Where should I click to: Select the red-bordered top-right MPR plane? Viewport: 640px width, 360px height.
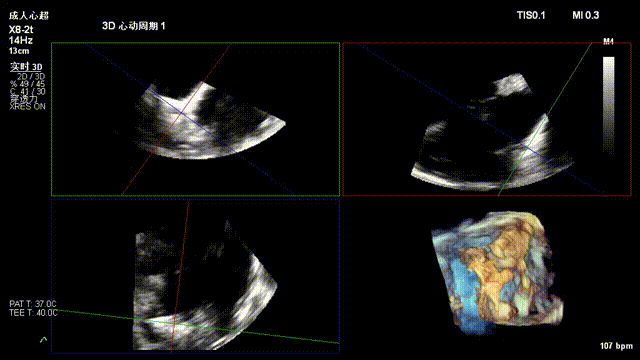487,119
